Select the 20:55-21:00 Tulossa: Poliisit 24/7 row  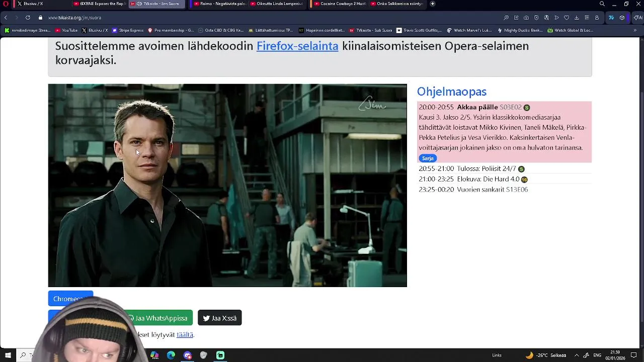click(504, 168)
